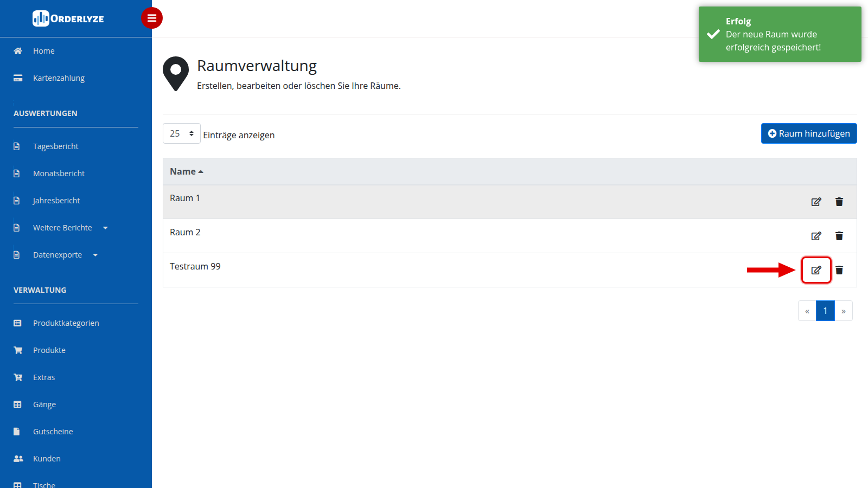Delete Testraum 99 with trash icon
The width and height of the screenshot is (868, 488).
tap(839, 270)
